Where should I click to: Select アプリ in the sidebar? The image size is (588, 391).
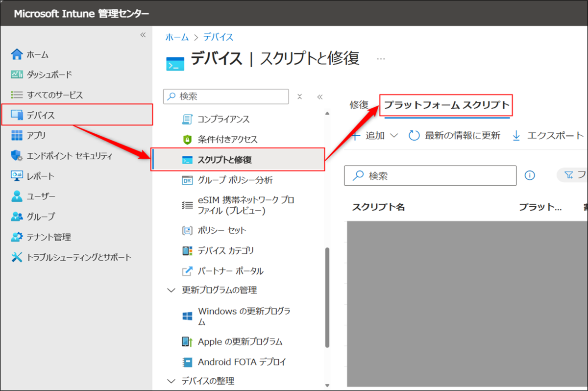click(36, 135)
